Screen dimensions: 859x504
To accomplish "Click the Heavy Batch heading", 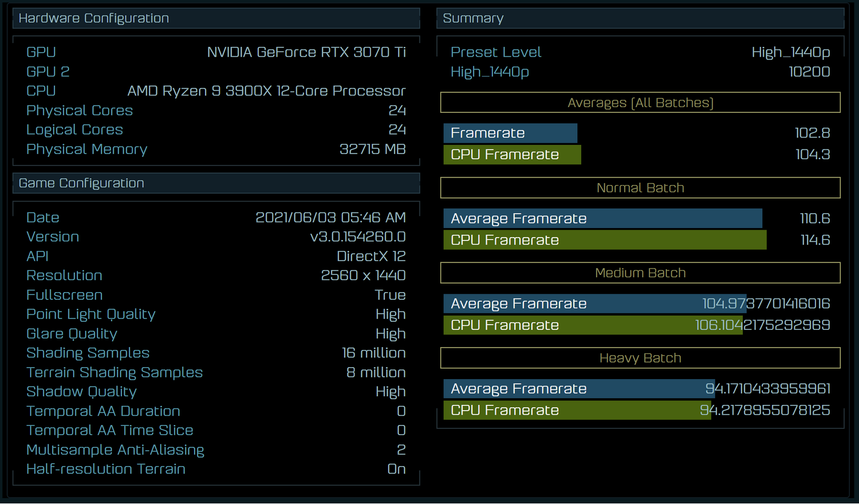I will (x=640, y=358).
